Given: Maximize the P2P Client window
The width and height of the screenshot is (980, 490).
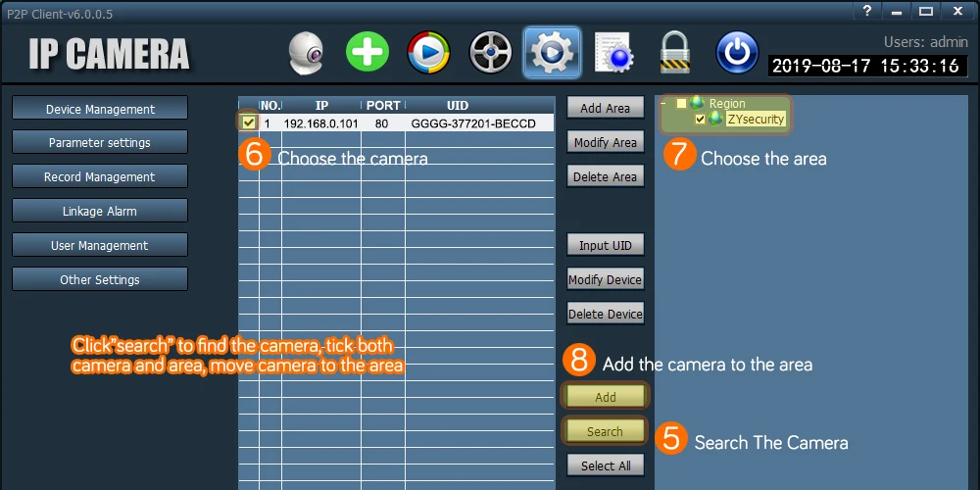Looking at the screenshot, I should tap(926, 11).
